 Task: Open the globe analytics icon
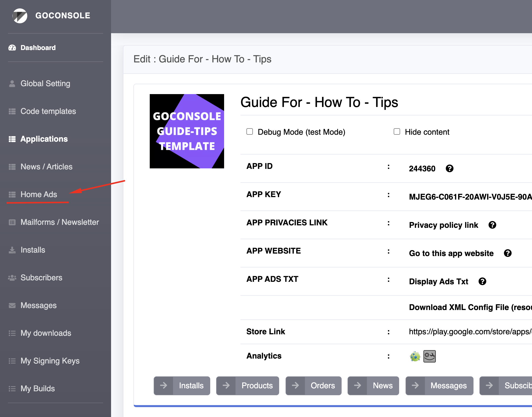click(415, 356)
